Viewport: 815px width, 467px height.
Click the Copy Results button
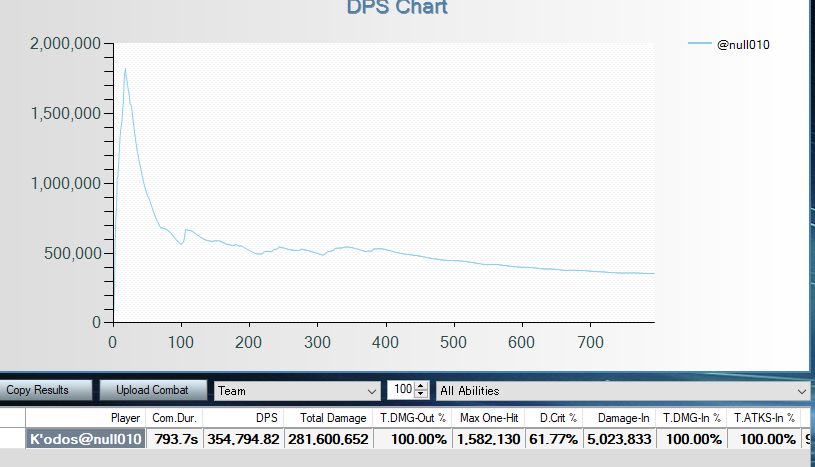click(x=45, y=390)
